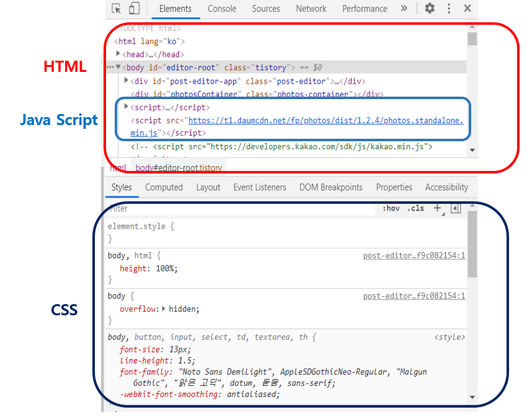Select the Styles sub-tab
This screenshot has height=420, width=527.
pos(122,187)
